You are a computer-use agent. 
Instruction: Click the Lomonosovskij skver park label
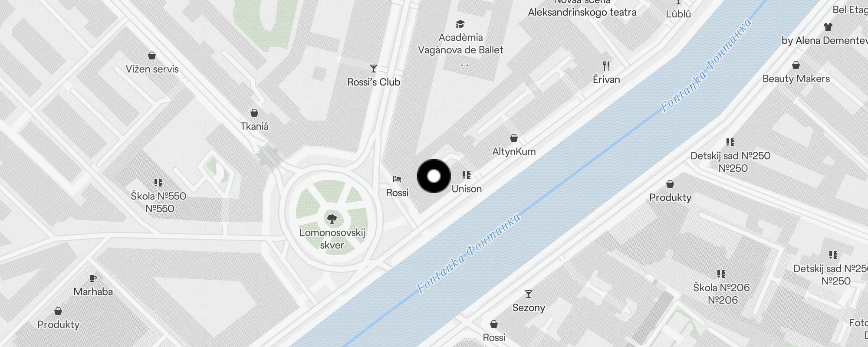(x=332, y=239)
